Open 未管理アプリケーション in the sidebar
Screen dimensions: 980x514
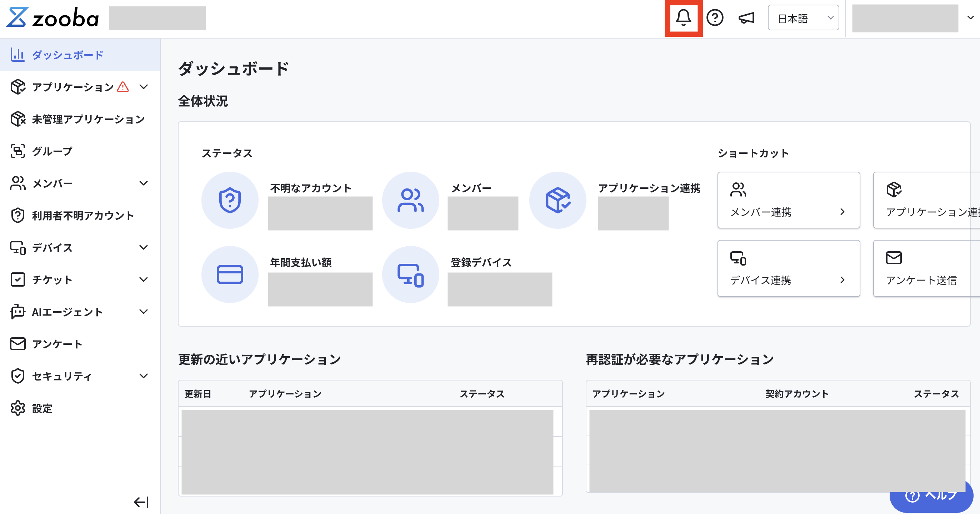80,119
